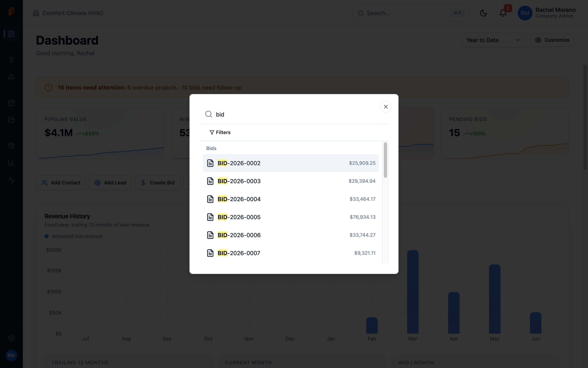Open the hard hat sidebar icon

coord(11,77)
